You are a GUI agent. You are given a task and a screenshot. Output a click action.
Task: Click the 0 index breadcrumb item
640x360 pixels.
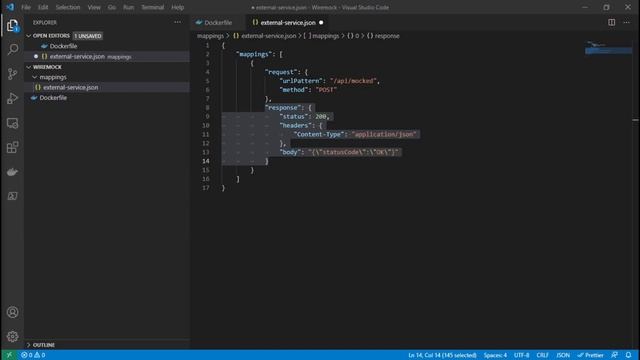[x=353, y=36]
